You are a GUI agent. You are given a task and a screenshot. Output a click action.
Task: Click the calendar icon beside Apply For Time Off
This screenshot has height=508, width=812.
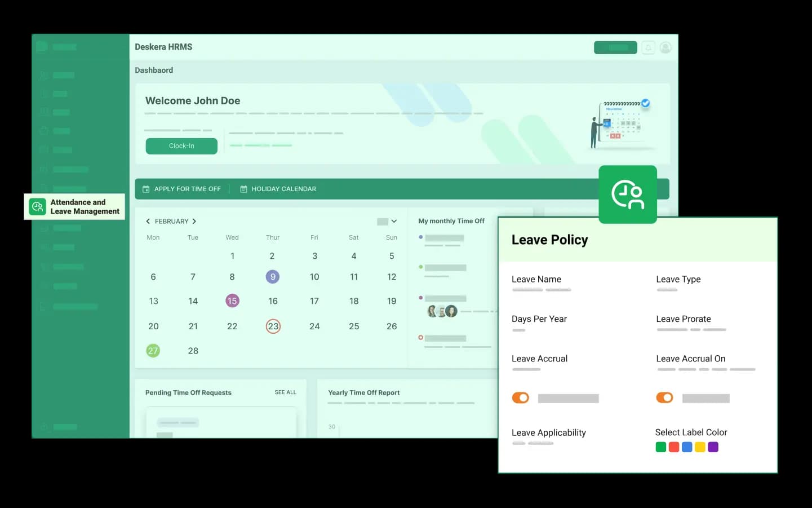146,189
